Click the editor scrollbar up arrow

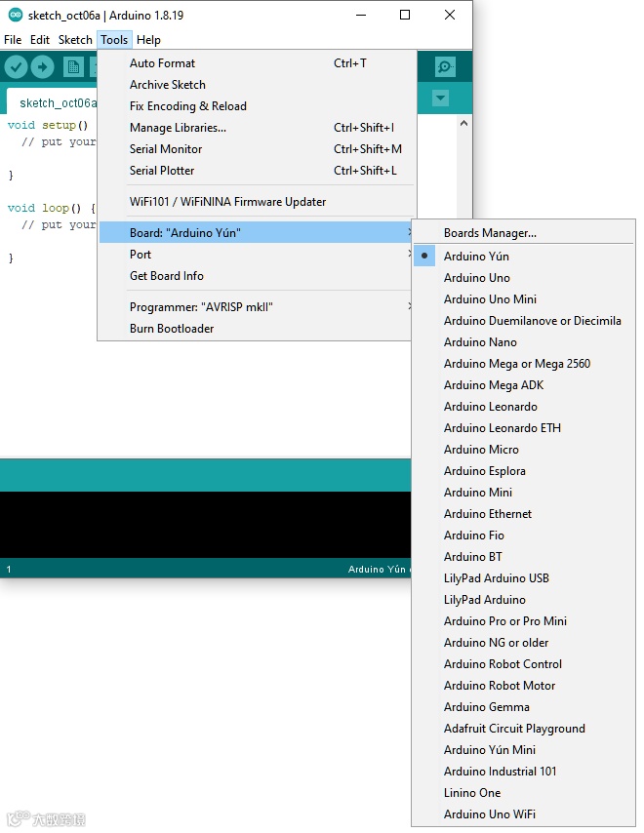coord(463,123)
